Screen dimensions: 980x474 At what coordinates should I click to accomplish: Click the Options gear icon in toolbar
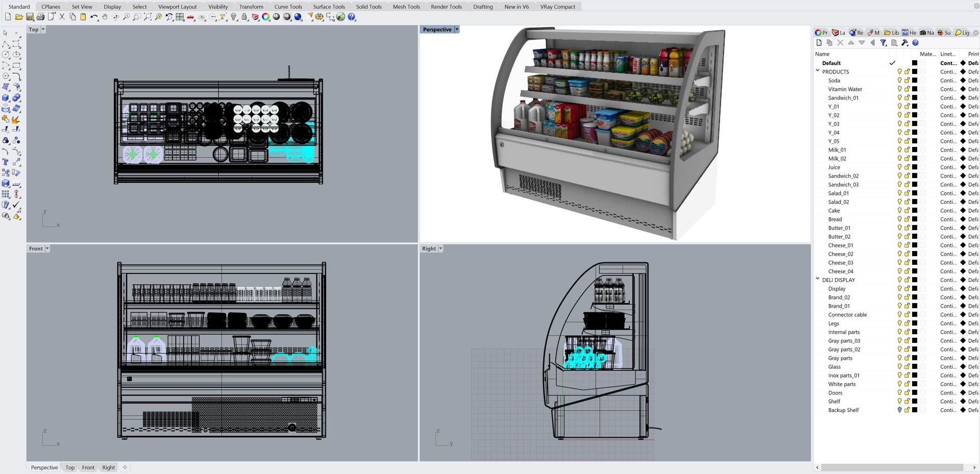[320, 17]
